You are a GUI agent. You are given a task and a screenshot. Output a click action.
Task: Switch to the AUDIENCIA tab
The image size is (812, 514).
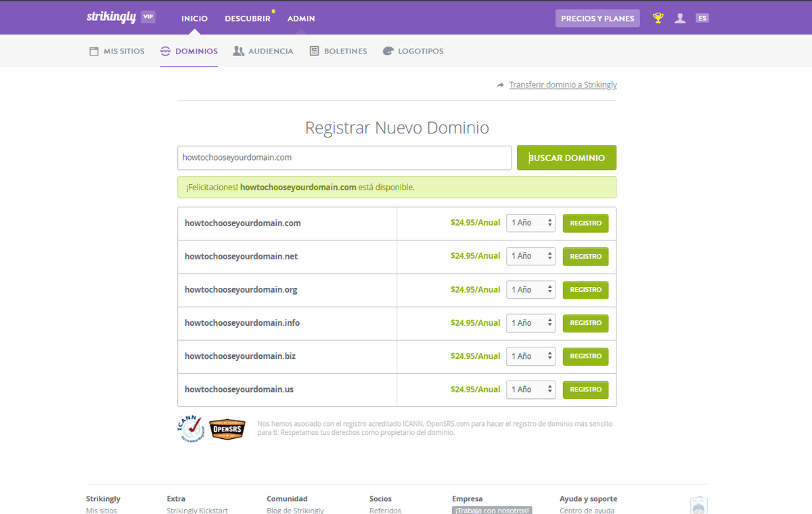coord(263,51)
